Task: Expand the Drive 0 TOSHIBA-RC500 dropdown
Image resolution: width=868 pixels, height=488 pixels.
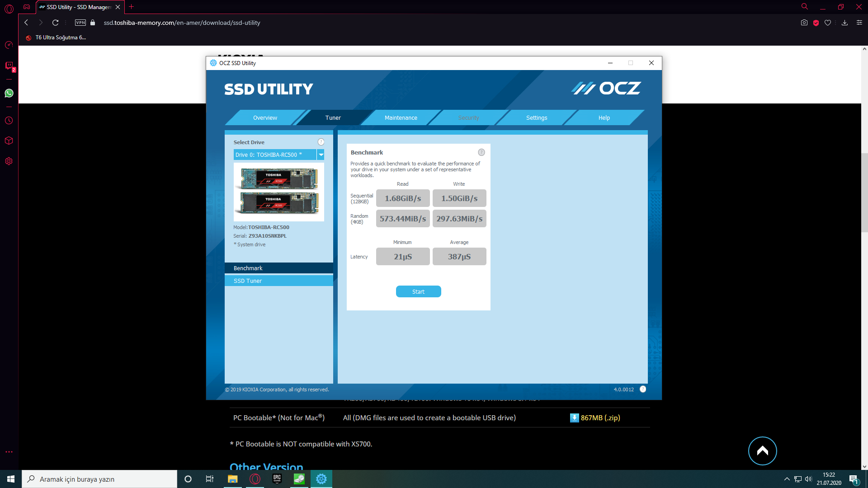Action: (x=321, y=155)
